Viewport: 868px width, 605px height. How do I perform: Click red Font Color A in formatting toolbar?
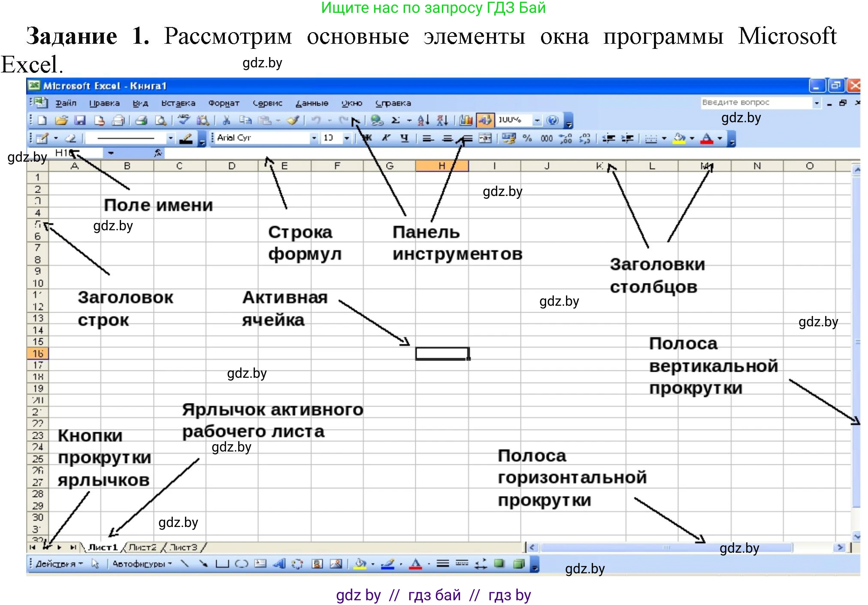pos(707,138)
